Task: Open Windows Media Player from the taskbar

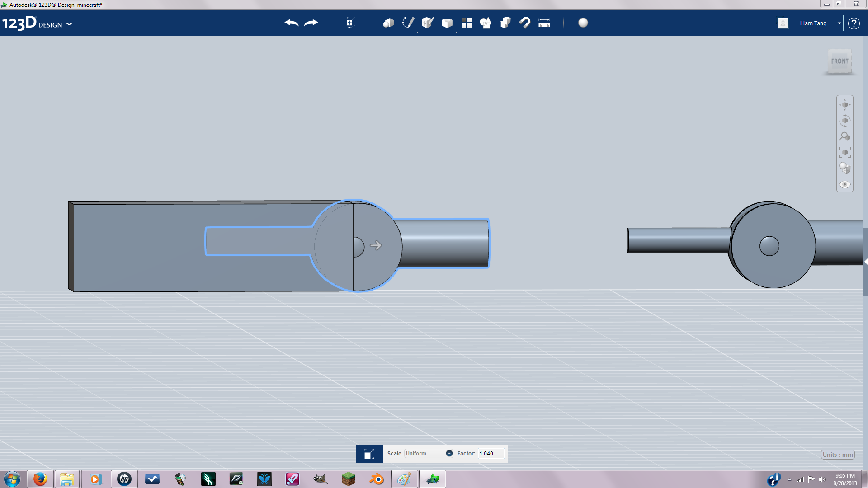Action: coord(95,479)
